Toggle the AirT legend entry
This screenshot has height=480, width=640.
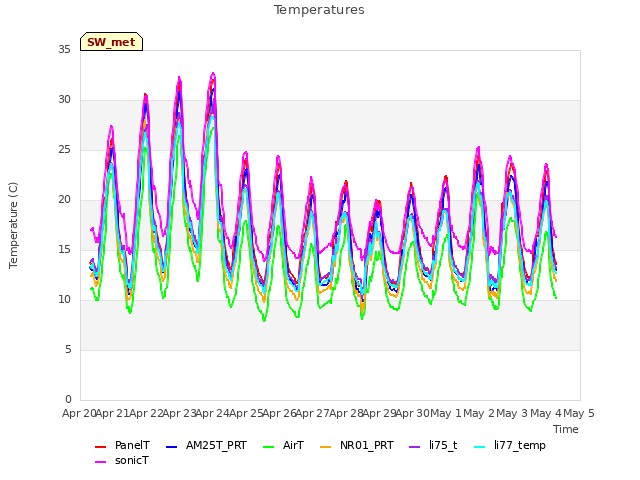[x=284, y=445]
